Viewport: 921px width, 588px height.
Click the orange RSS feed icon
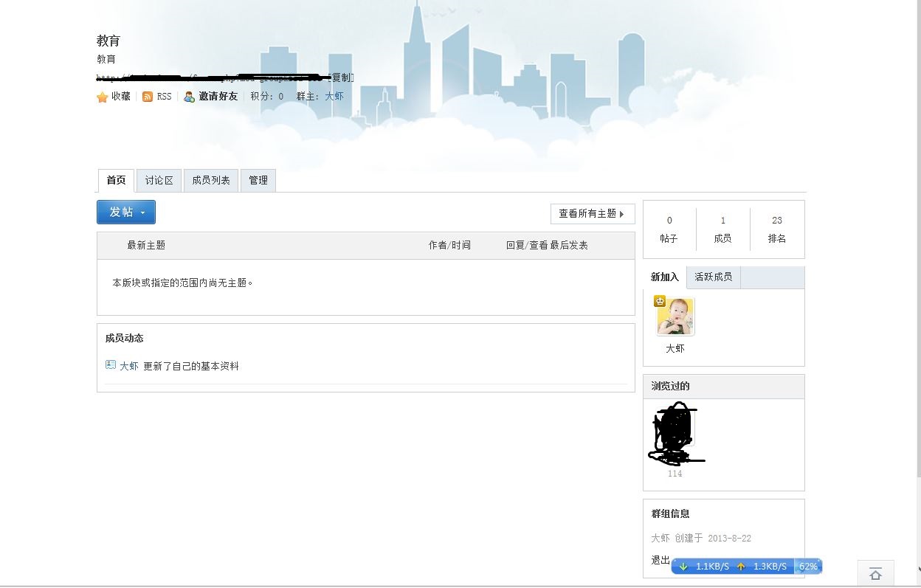148,97
